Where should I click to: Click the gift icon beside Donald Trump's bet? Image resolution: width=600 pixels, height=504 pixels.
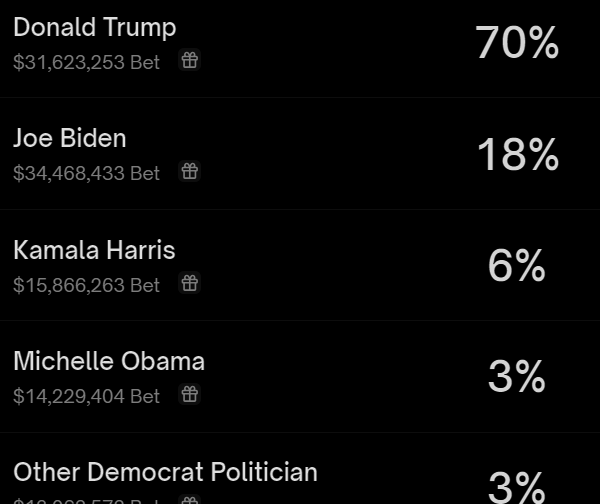tap(190, 61)
